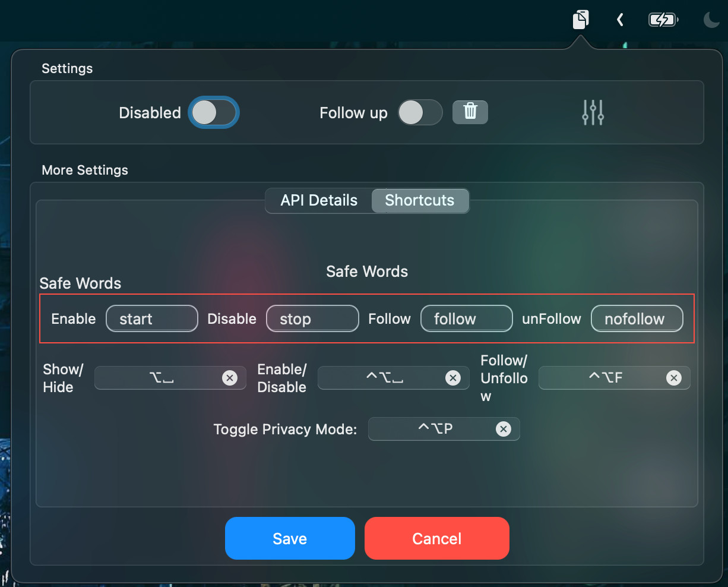Click the 'More Settings' heading text

pyautogui.click(x=85, y=170)
